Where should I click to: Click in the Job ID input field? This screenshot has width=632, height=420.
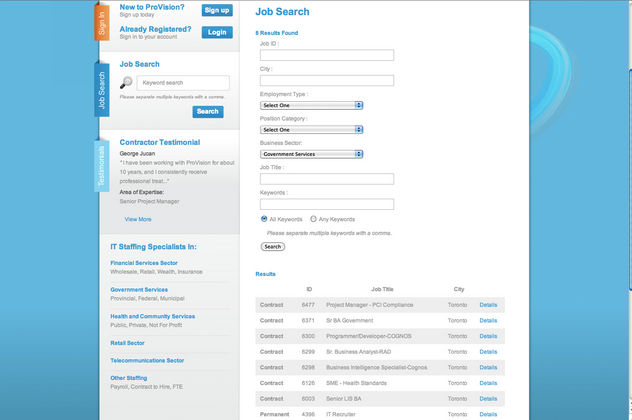coord(326,56)
